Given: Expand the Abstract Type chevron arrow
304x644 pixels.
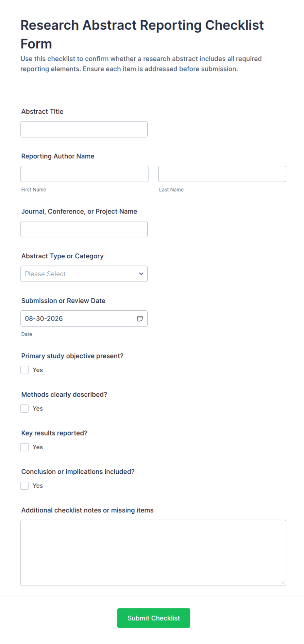Looking at the screenshot, I should tap(141, 274).
